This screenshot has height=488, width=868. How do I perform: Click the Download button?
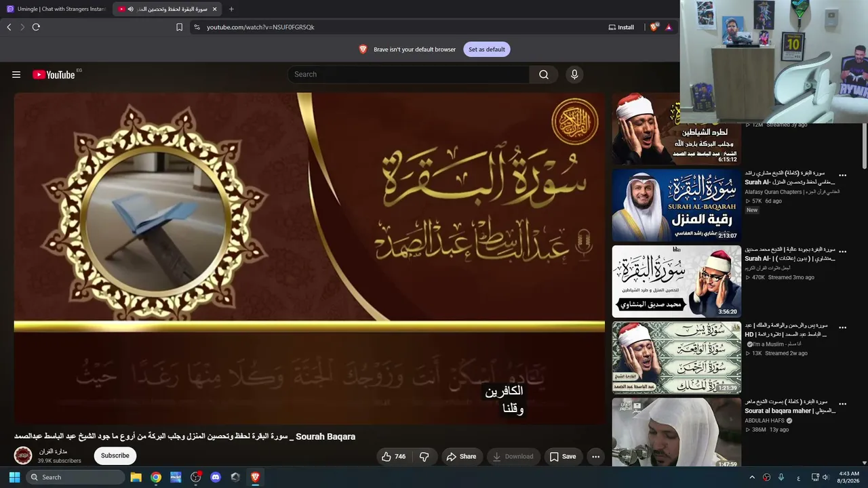coord(513,457)
